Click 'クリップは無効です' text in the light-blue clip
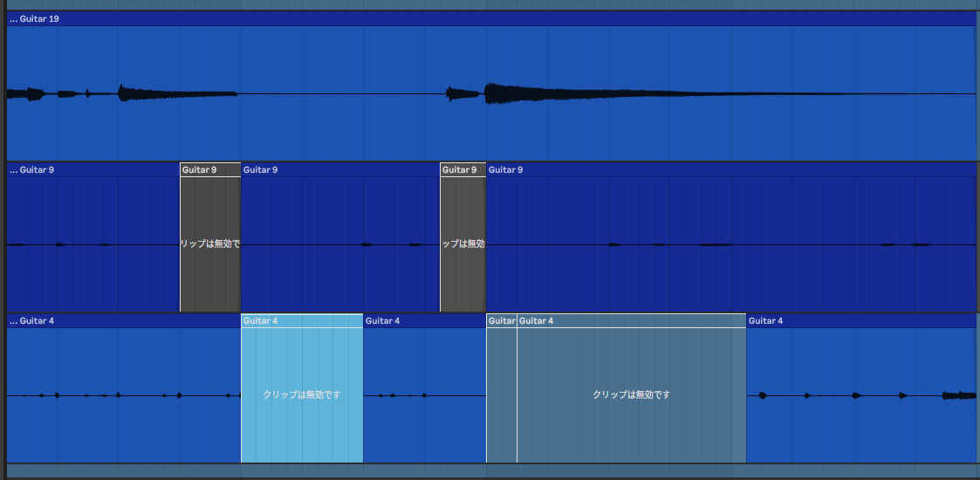Screen dimensions: 980x480 302,395
